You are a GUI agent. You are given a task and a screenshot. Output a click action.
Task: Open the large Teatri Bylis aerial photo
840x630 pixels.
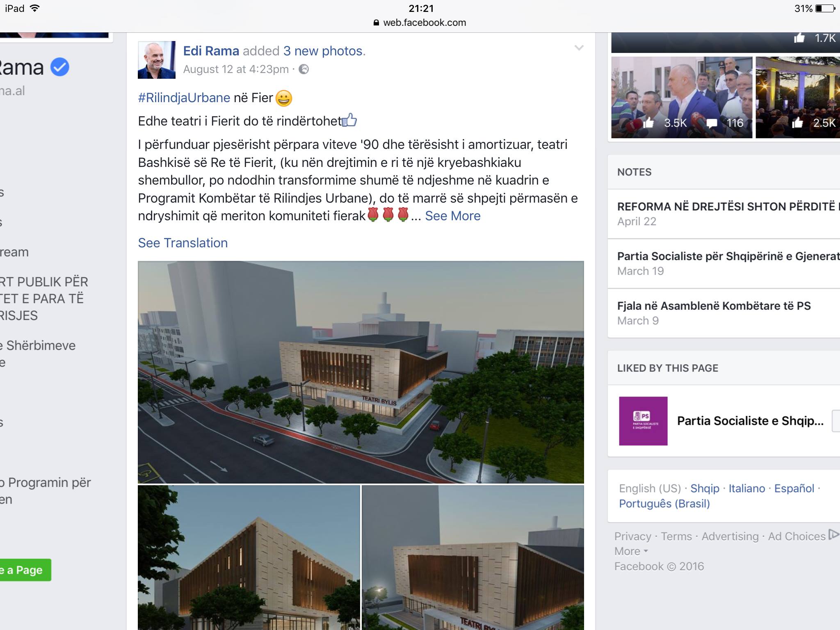361,372
